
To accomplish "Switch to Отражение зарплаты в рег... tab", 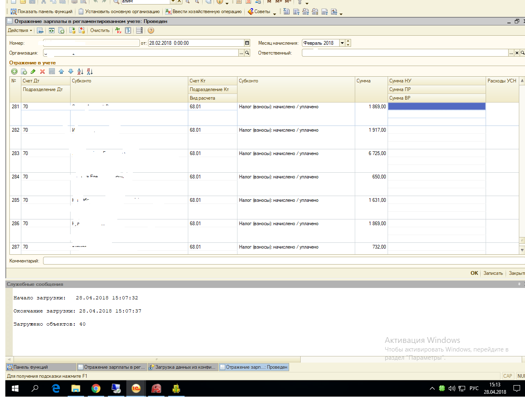I will click(112, 367).
